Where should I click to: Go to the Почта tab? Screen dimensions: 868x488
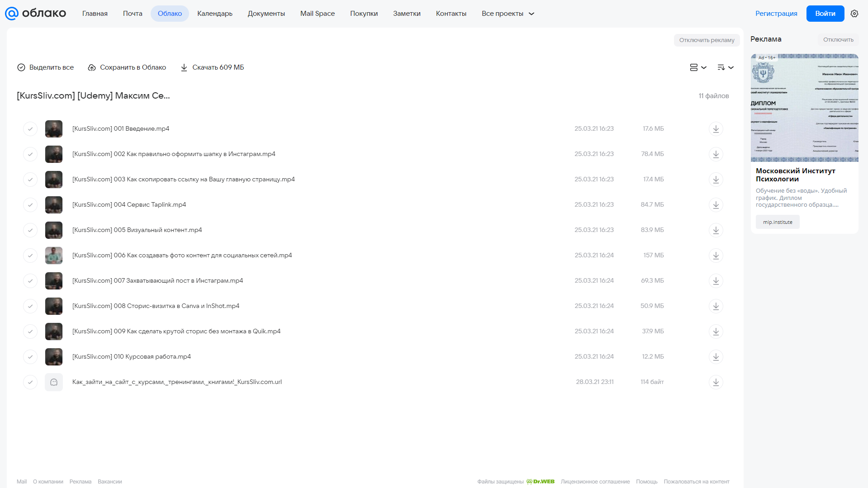coord(133,14)
